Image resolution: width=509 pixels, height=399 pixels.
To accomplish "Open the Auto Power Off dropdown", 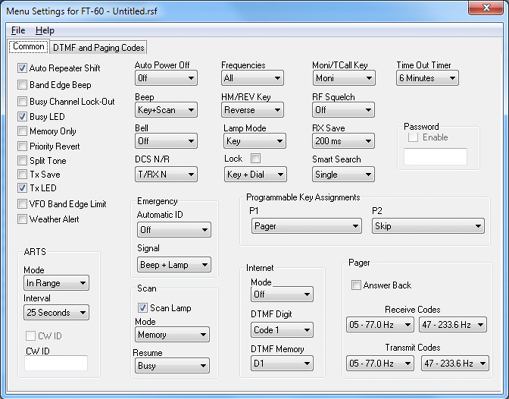I will click(x=166, y=78).
